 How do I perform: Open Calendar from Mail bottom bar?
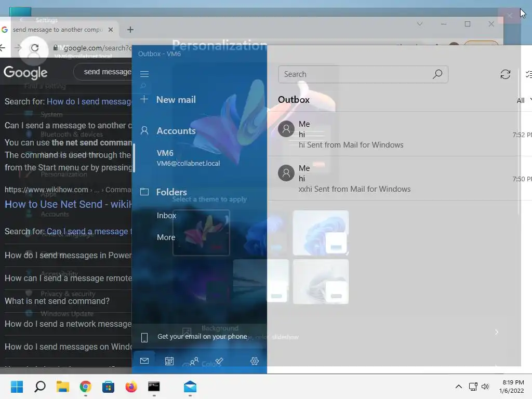click(169, 361)
